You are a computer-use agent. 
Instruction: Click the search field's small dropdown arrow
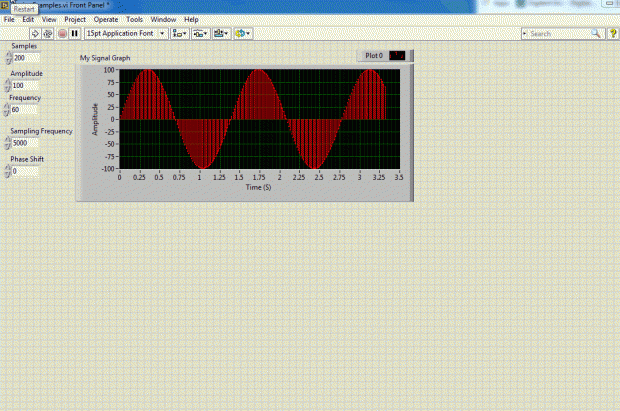point(525,34)
